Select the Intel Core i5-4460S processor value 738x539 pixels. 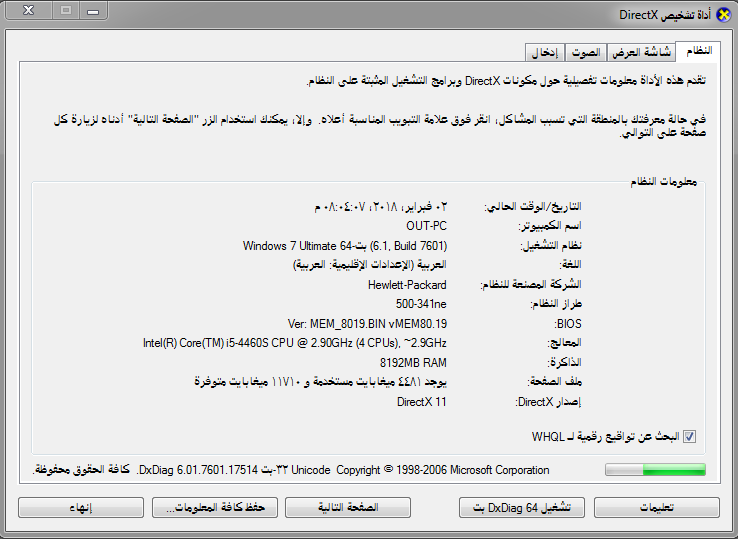click(295, 343)
